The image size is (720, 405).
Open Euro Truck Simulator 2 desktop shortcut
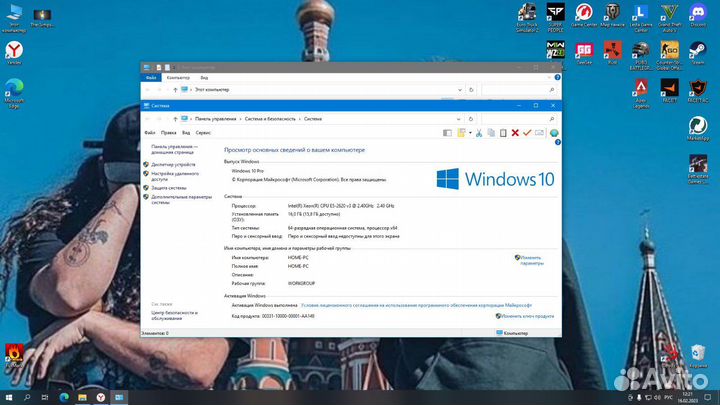527,17
